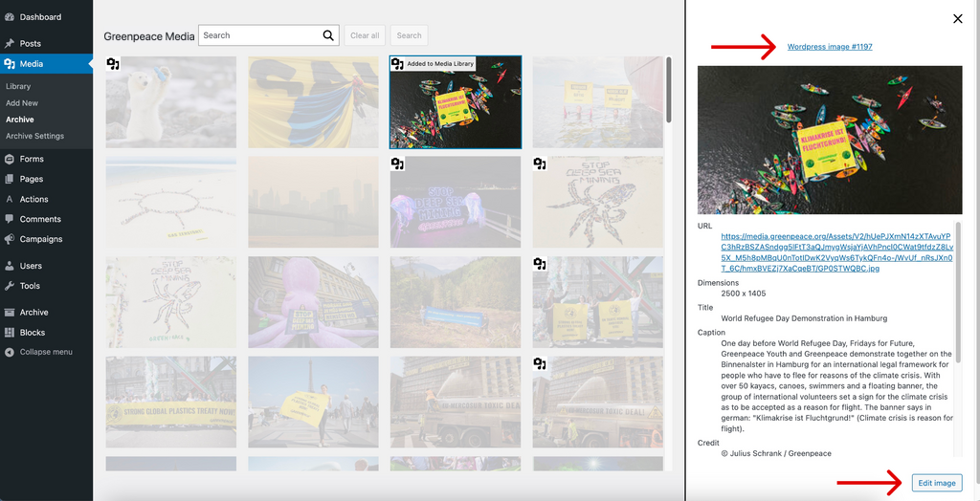Click the Edit image button

pyautogui.click(x=937, y=483)
